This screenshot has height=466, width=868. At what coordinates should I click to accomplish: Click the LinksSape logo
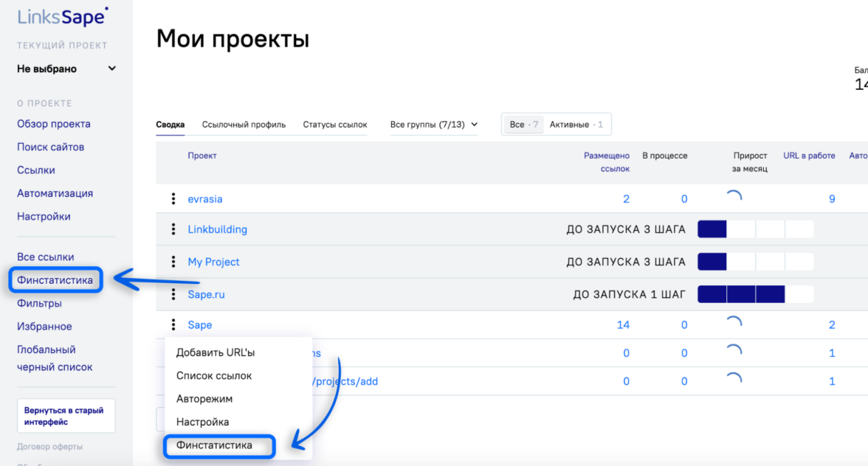point(63,17)
